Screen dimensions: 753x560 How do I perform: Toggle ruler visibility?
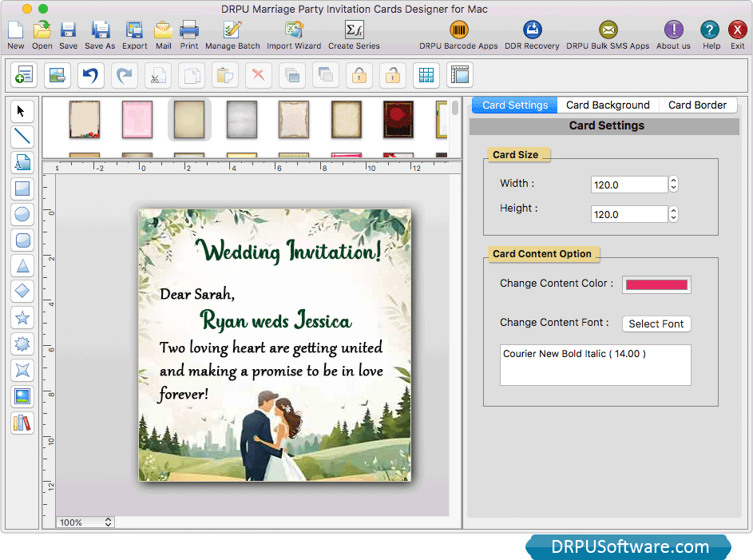[459, 75]
